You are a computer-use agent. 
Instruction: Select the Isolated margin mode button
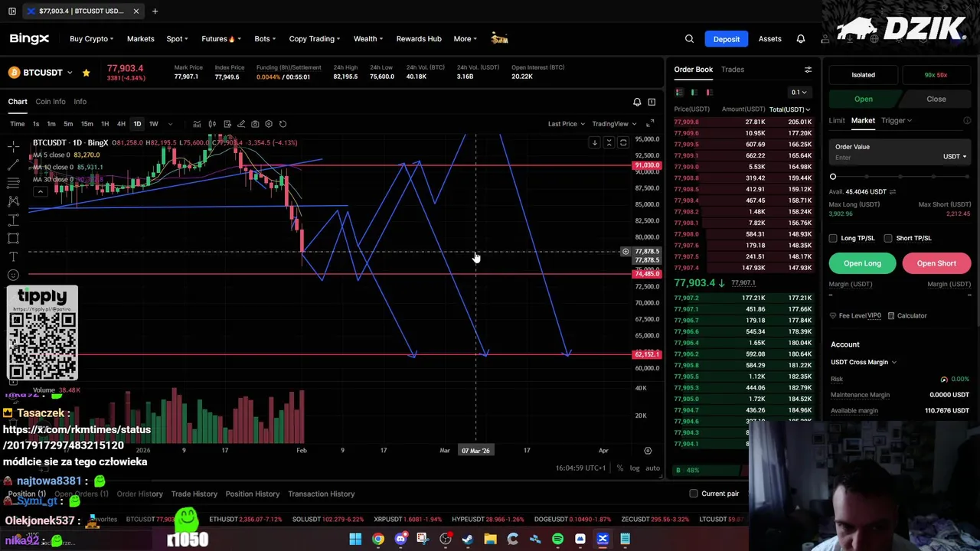click(x=863, y=75)
